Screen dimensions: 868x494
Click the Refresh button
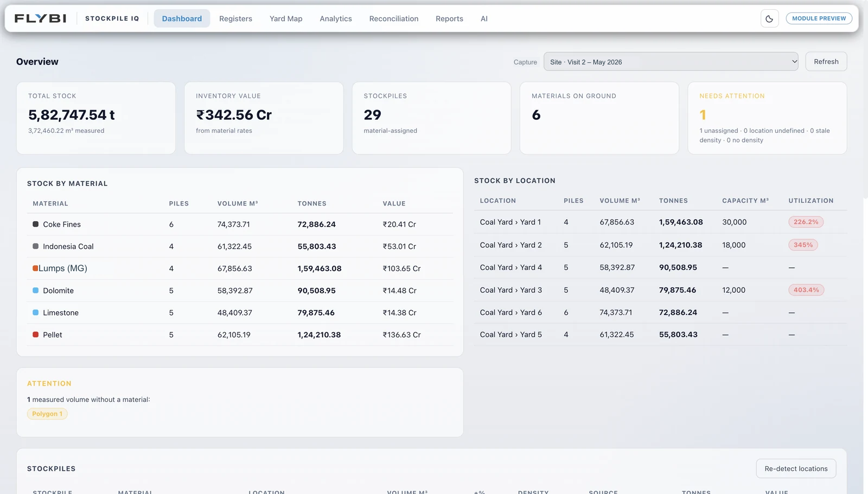click(826, 62)
